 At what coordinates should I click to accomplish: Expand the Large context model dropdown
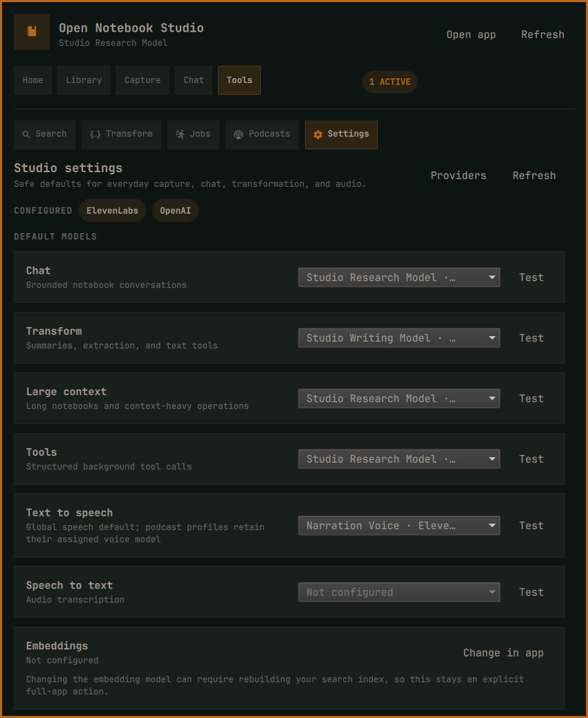point(399,398)
